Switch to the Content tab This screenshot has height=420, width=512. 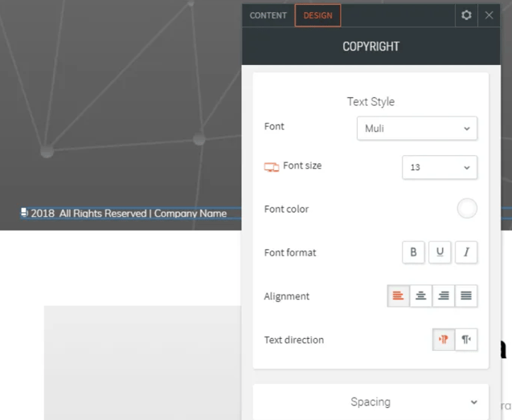click(x=268, y=15)
